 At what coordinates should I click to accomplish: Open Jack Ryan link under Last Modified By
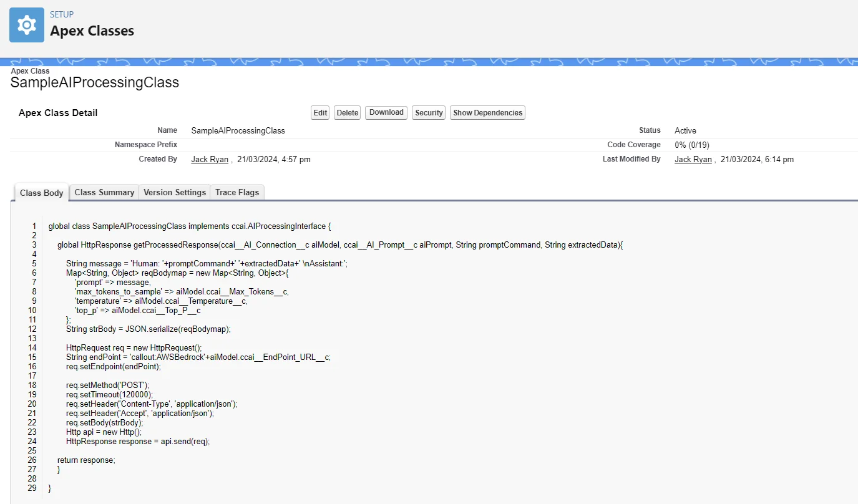click(x=693, y=160)
